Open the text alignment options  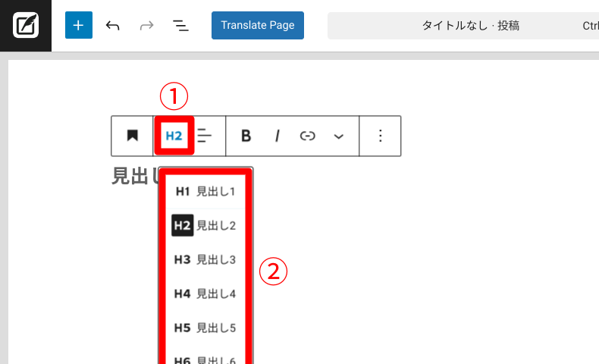point(205,136)
